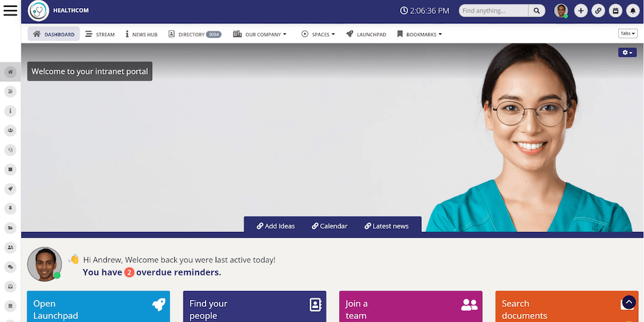
Task: Click the plus add-new icon in header
Action: click(580, 11)
